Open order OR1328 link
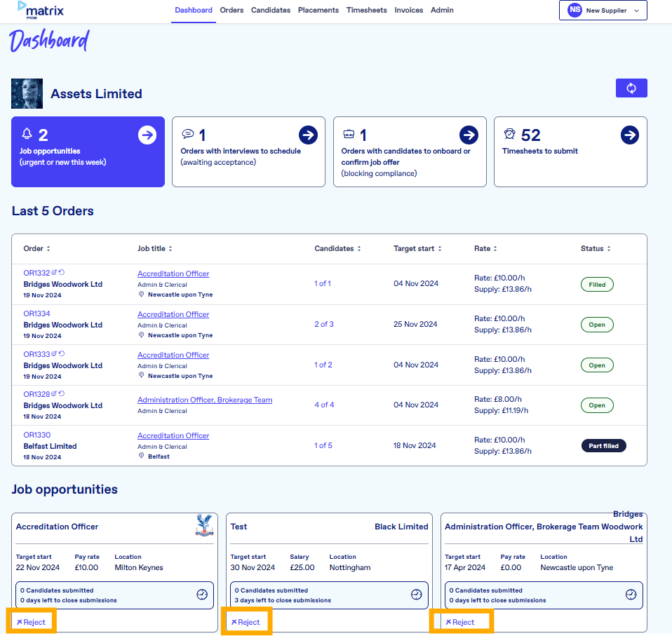Screen dimensions: 672x636 coord(37,394)
